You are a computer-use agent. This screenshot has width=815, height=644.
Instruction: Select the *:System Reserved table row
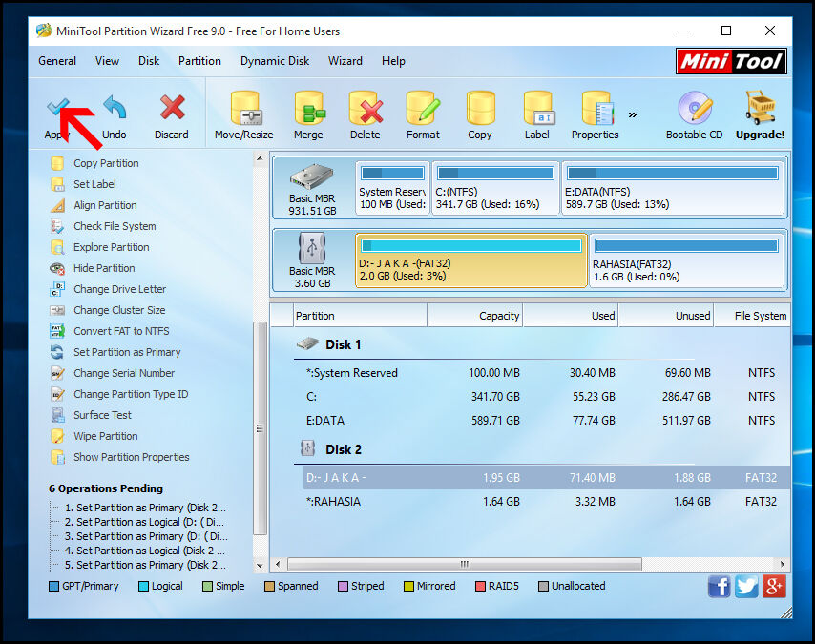pyautogui.click(x=546, y=373)
